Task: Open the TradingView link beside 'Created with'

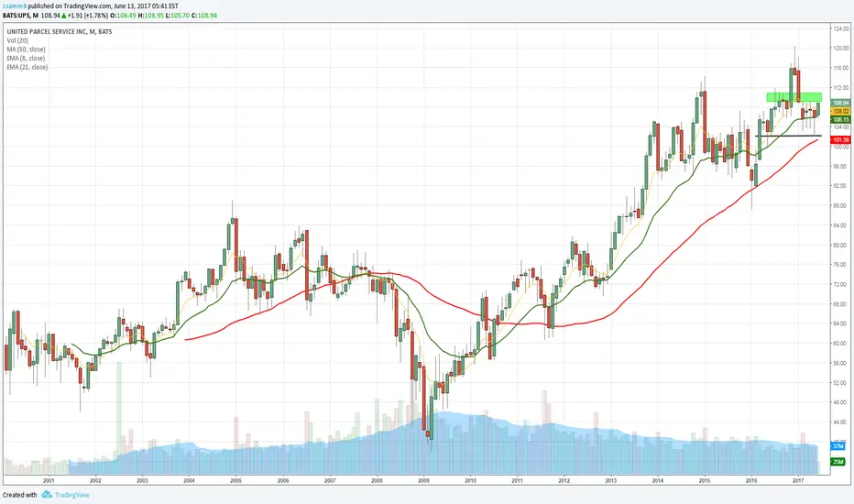Action: click(71, 495)
